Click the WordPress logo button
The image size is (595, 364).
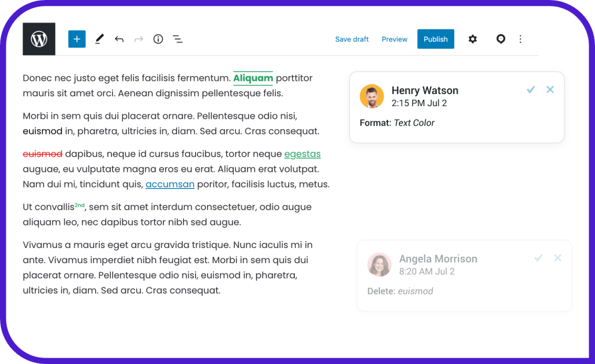tap(39, 39)
